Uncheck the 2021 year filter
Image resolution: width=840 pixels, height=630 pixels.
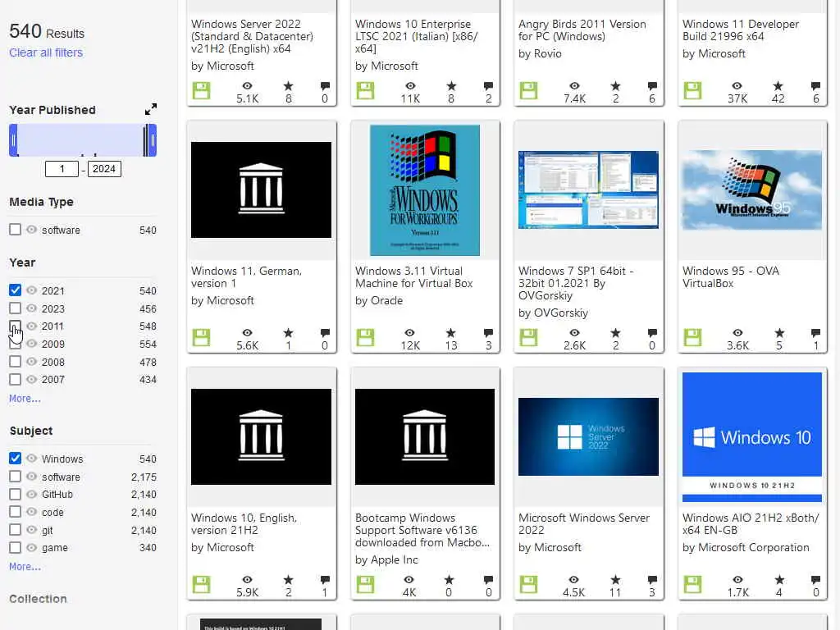click(x=15, y=290)
